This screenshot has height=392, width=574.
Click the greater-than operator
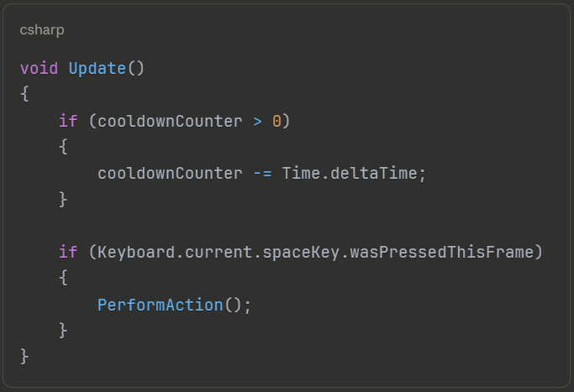257,121
